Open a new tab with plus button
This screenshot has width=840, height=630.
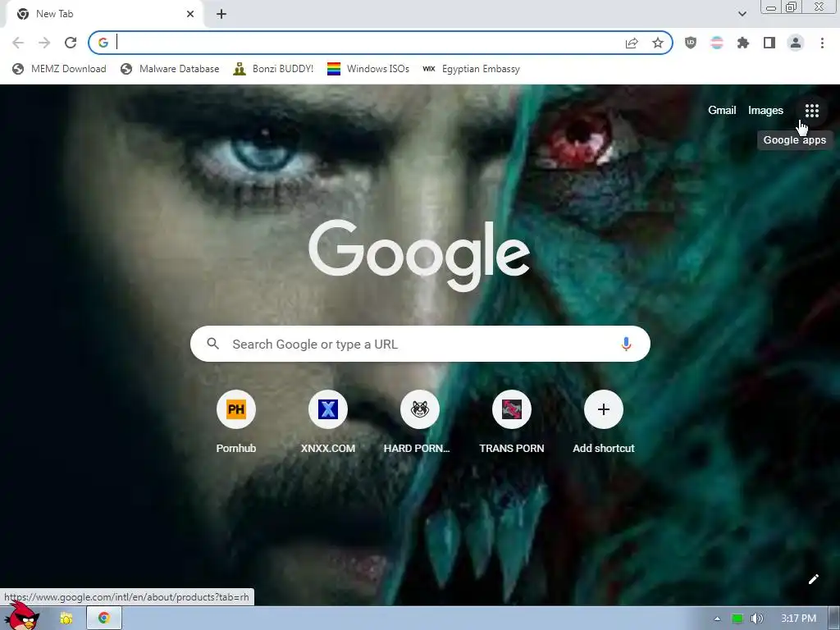[221, 14]
